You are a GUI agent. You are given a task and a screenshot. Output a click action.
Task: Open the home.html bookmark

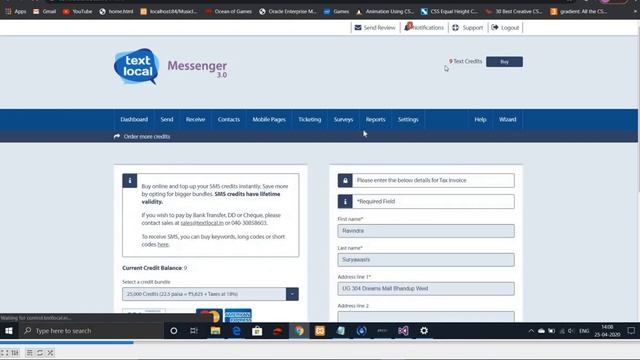click(x=116, y=11)
